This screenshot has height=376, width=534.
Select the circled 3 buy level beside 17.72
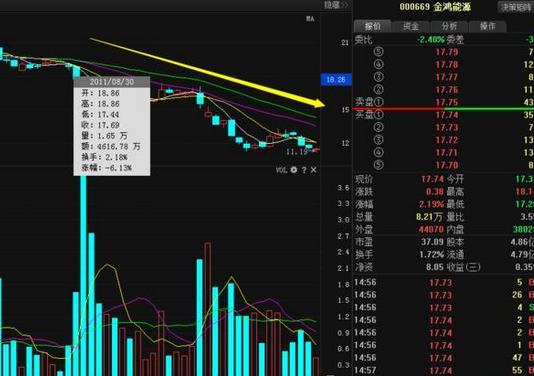pos(378,140)
